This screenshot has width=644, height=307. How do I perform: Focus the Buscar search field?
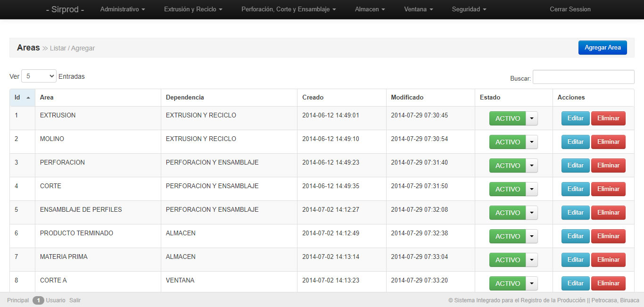coord(583,77)
